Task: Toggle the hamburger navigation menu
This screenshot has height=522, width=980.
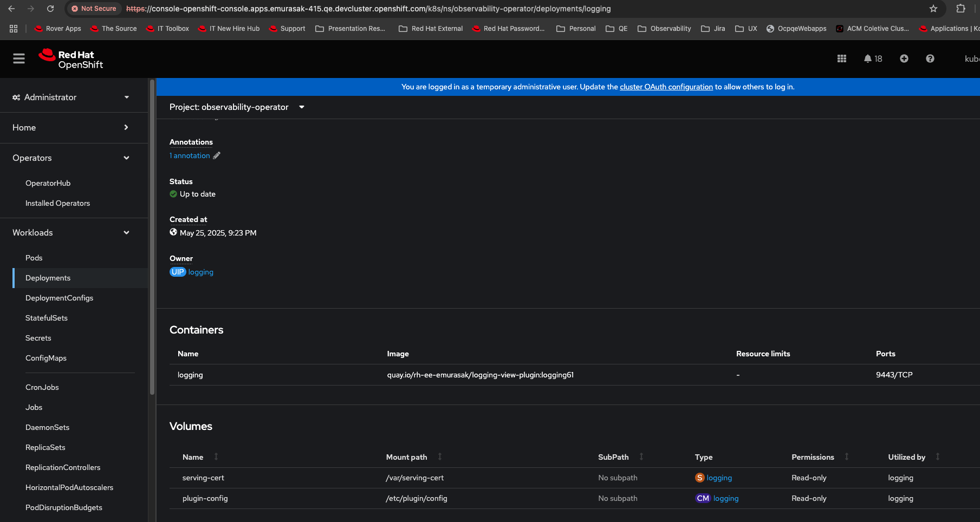Action: (x=19, y=58)
